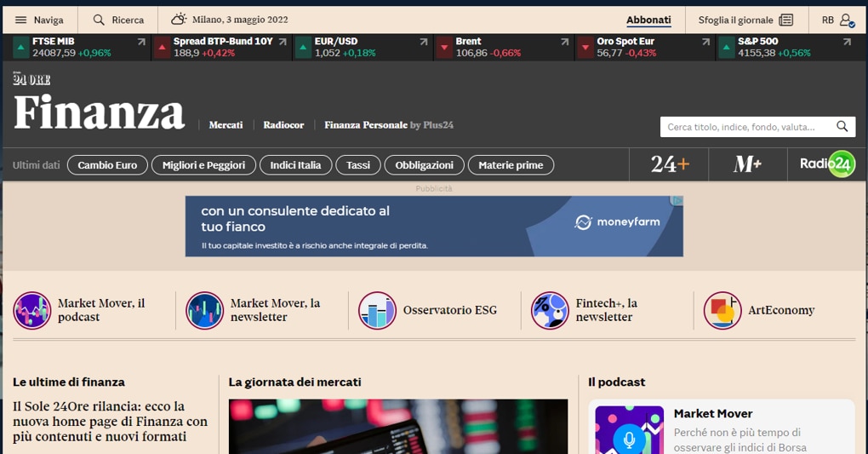Click the Fintech+ newsletter round icon

(x=550, y=310)
